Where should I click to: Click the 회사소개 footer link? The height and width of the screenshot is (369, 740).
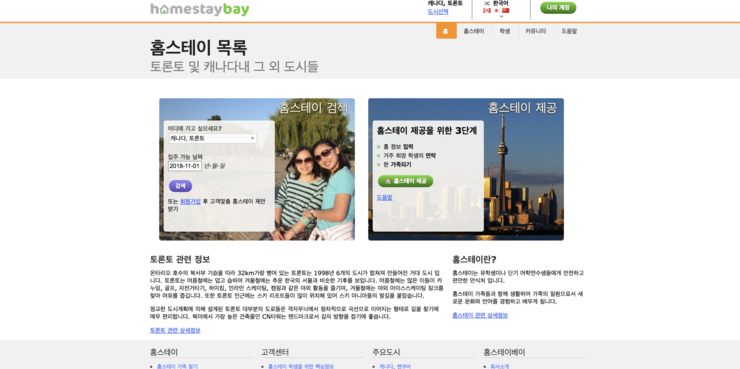(x=500, y=366)
